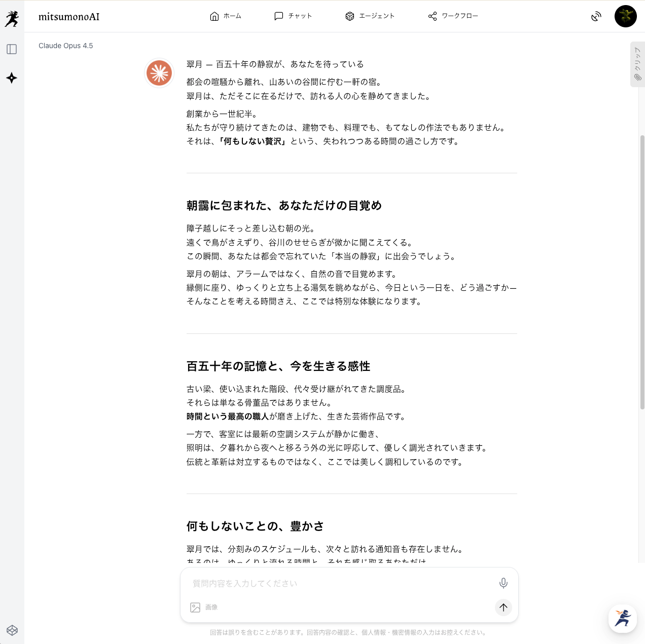The image size is (645, 644).
Task: Click the Claude assistant avatar icon
Action: click(159, 73)
